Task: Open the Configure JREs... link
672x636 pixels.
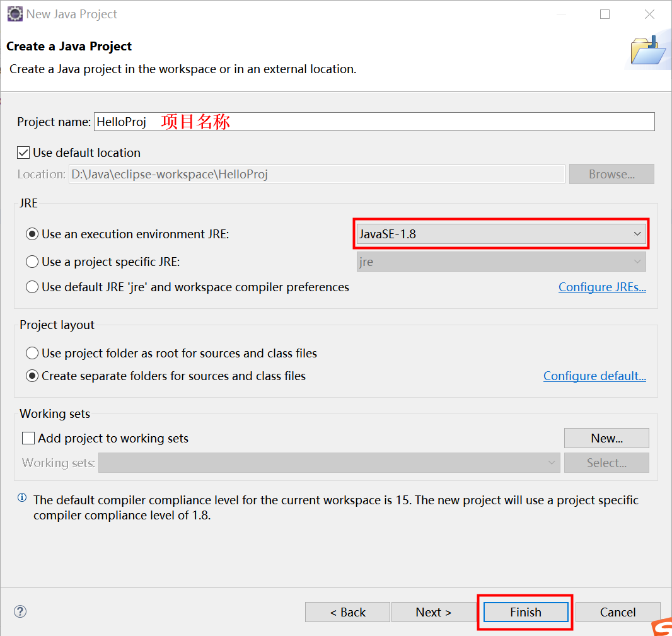Action: click(602, 287)
